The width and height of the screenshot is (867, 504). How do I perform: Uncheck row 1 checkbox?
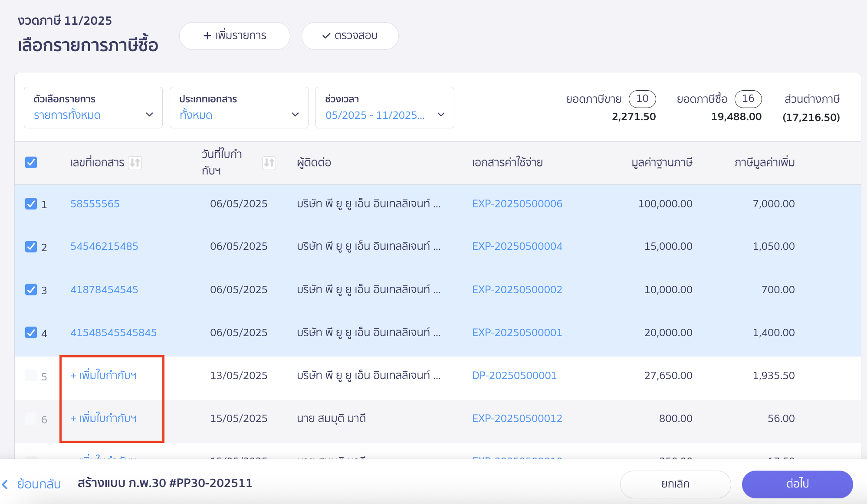coord(31,204)
